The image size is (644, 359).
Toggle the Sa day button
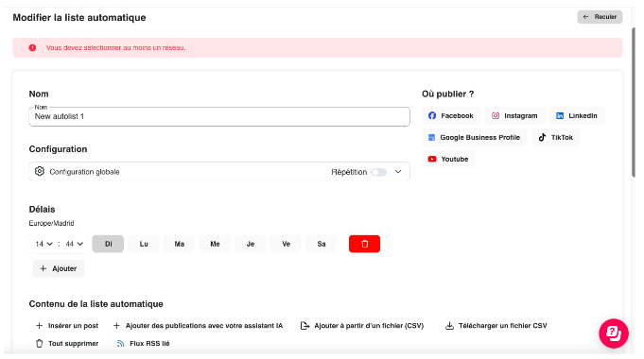[x=322, y=244]
